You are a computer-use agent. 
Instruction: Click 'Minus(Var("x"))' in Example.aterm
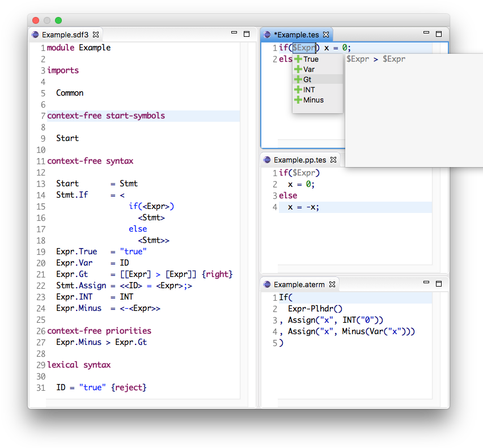[x=376, y=331]
